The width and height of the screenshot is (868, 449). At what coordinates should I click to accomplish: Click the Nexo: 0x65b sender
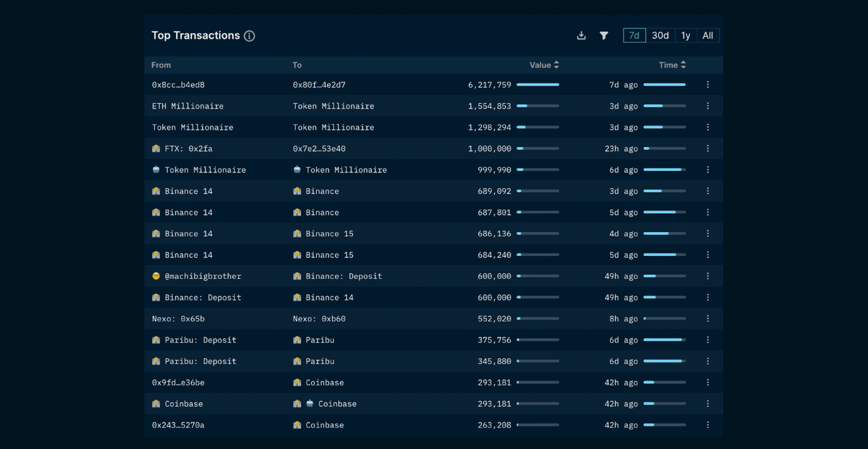tap(178, 318)
